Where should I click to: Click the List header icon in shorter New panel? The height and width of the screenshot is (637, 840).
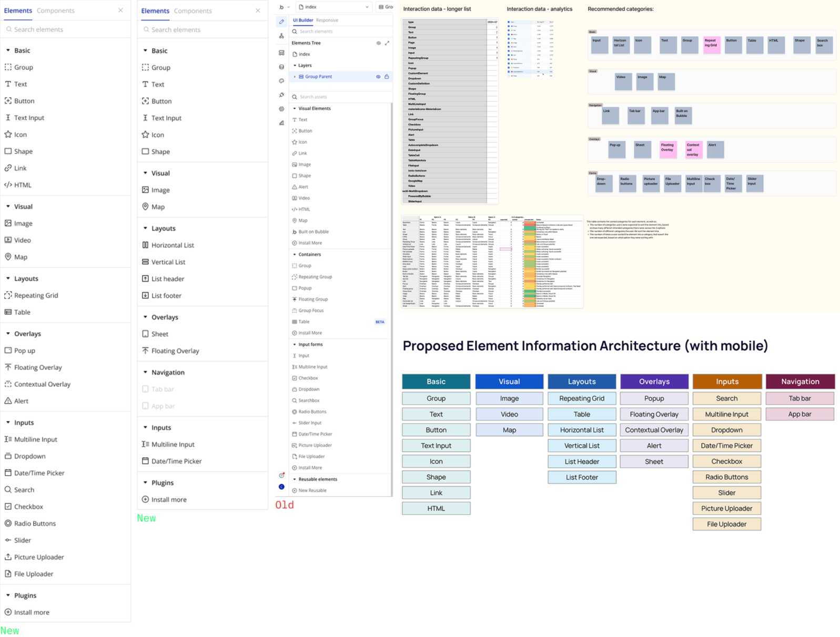[145, 279]
